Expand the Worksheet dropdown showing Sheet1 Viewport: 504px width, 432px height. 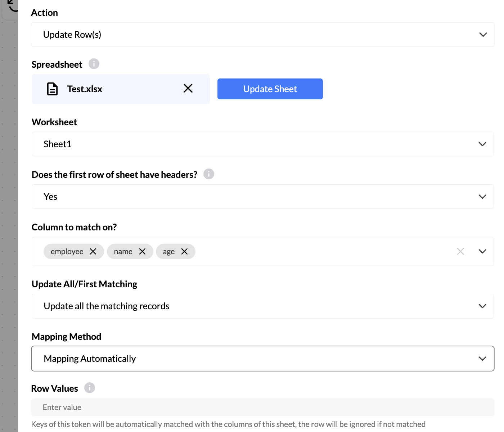(262, 144)
